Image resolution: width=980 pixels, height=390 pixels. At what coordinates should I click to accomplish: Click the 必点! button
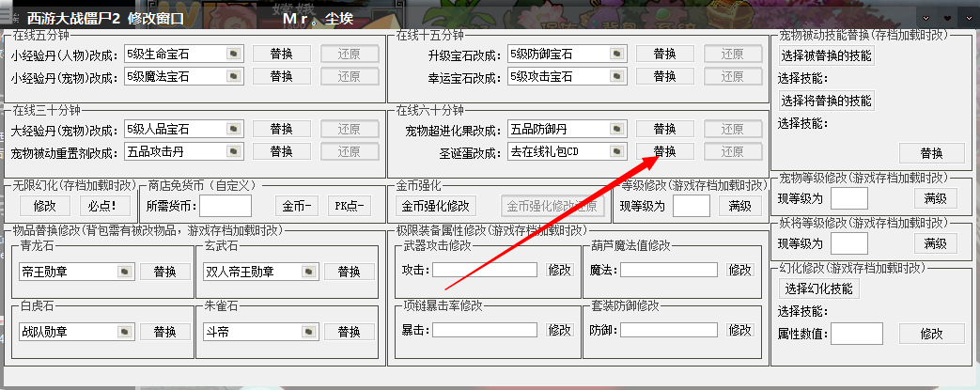[x=102, y=205]
